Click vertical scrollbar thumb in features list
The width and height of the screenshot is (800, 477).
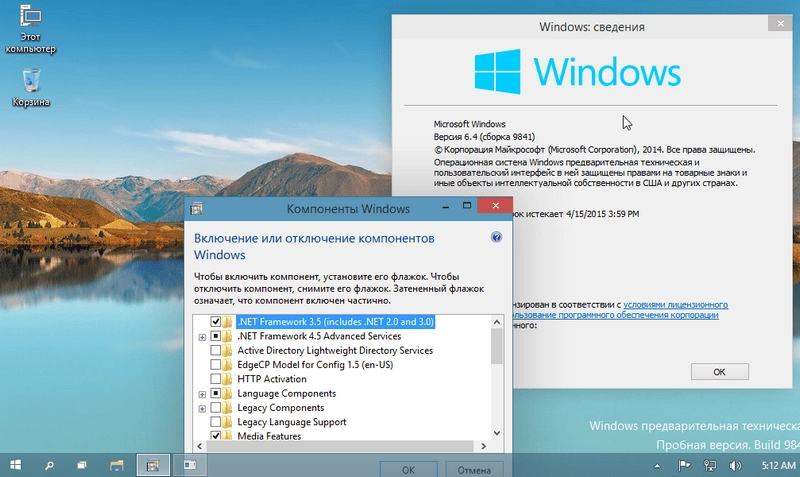497,346
